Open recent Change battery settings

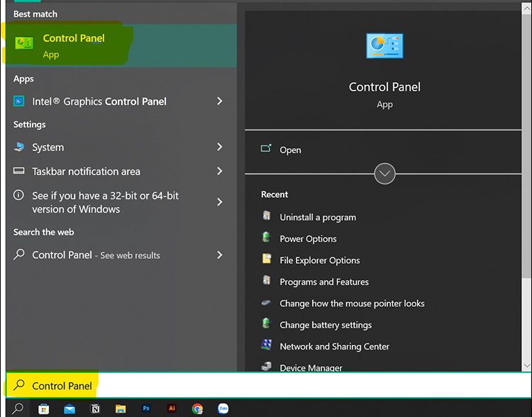[326, 325]
